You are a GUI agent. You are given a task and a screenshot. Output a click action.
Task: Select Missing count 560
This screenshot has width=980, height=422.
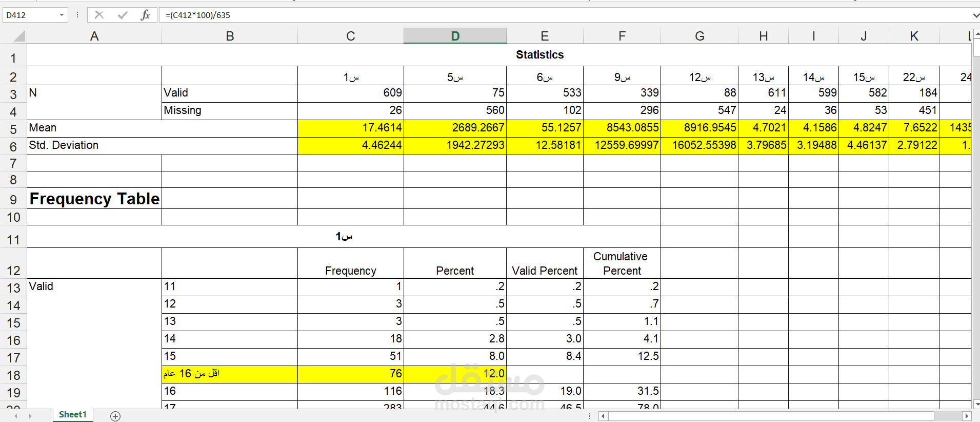point(455,111)
